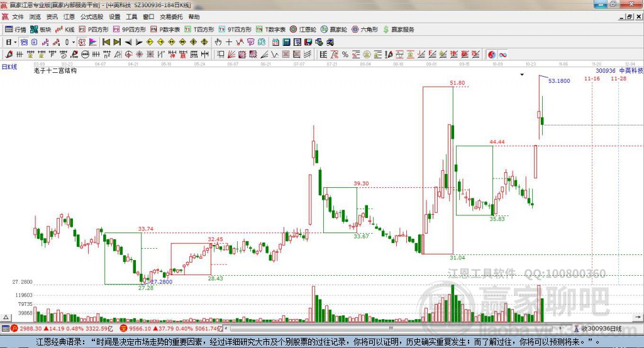The height and width of the screenshot is (348, 644).
Task: Click the Shenzhen index value 9566.10
Action: pos(140,329)
